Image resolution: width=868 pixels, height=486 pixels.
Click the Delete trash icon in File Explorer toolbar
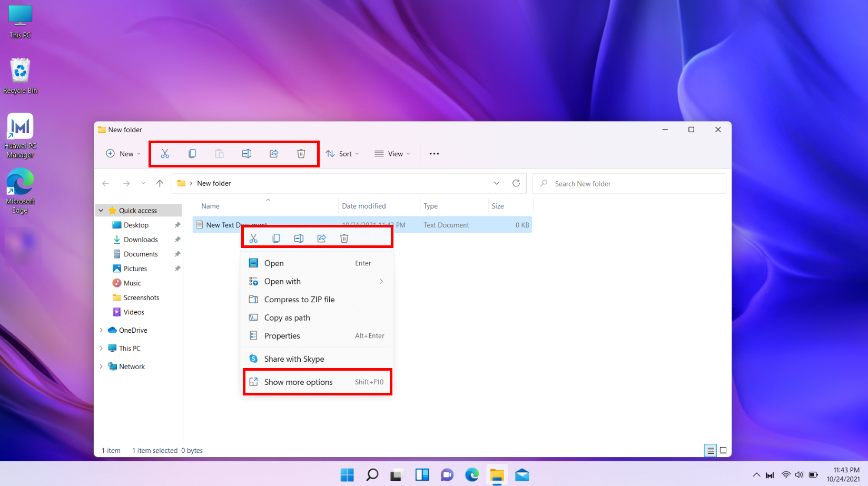301,154
